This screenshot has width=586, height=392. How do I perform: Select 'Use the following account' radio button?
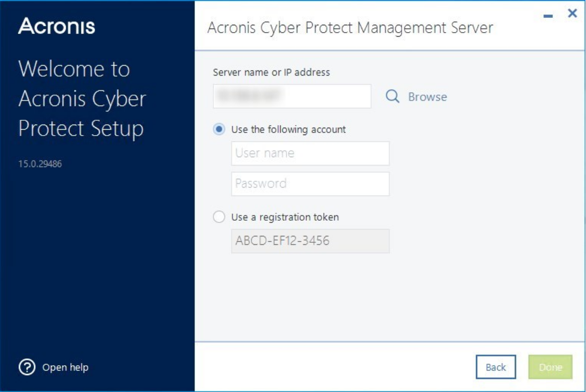point(219,129)
